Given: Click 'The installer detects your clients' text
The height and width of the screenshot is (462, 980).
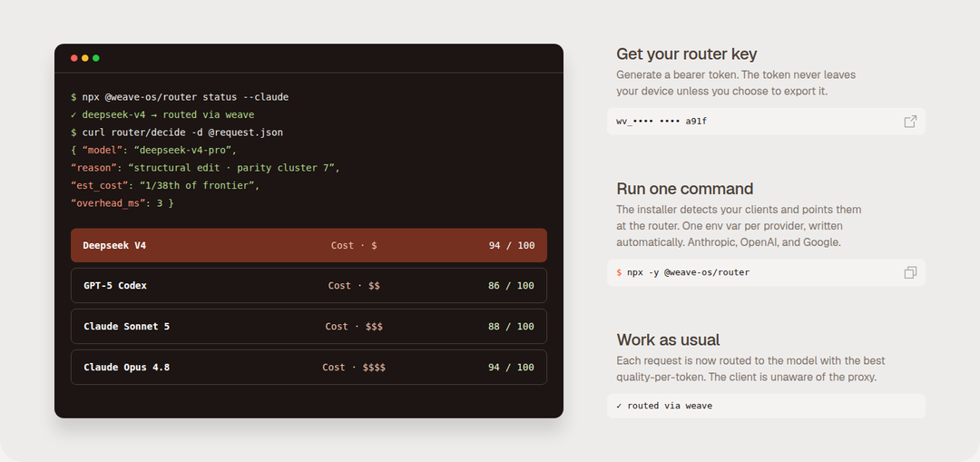Looking at the screenshot, I should coord(739,226).
